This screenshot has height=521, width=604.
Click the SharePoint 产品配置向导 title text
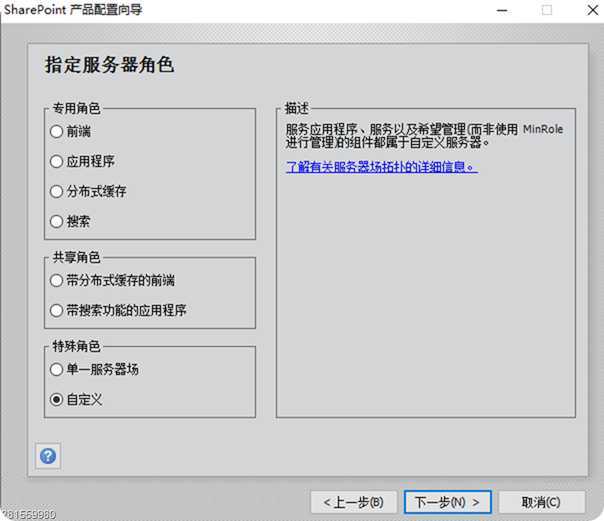coord(73,9)
